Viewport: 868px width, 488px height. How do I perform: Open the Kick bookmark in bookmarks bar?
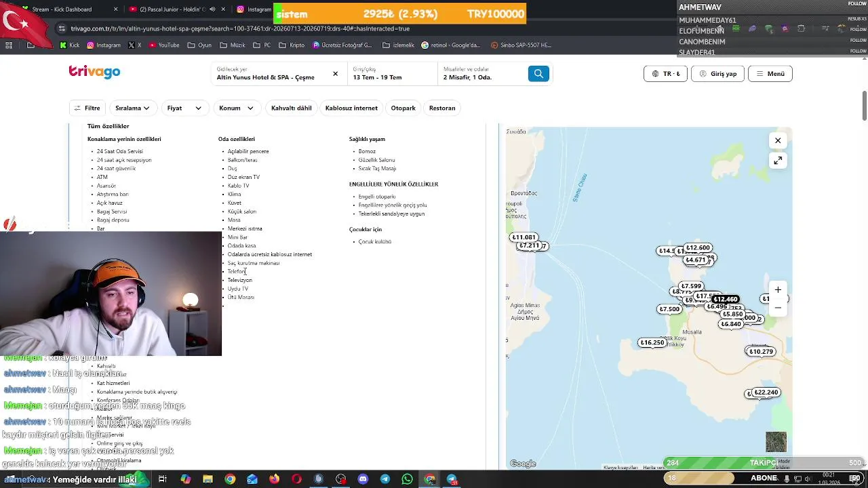70,45
